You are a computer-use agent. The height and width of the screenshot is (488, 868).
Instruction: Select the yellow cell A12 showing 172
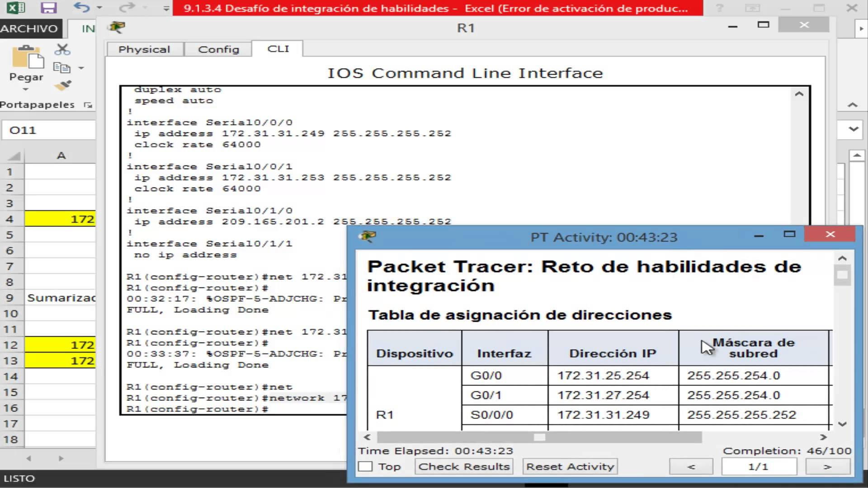[x=60, y=345]
